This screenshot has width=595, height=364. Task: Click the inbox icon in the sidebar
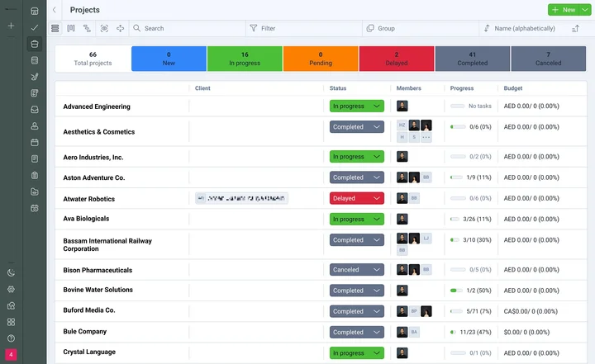tap(35, 109)
